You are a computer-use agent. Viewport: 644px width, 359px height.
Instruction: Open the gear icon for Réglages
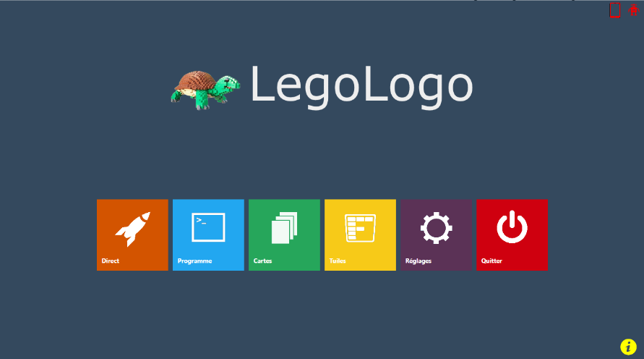(x=436, y=228)
